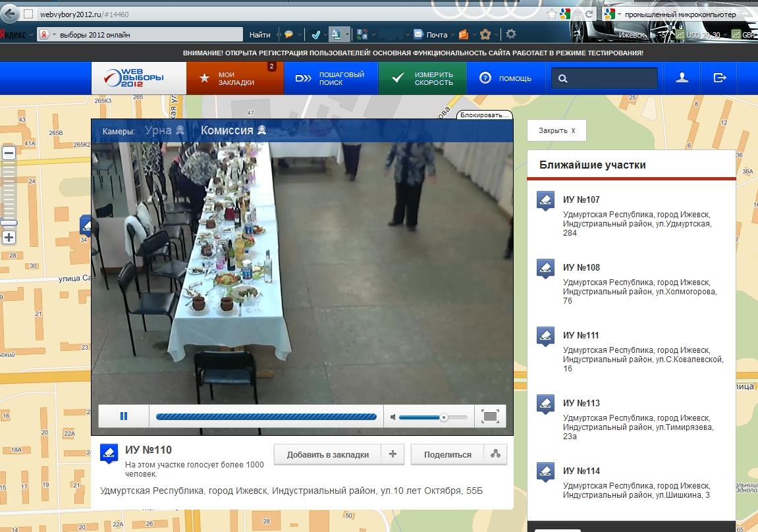Image resolution: width=758 pixels, height=532 pixels.
Task: Zoom in the map with plus button
Action: pos(9,238)
